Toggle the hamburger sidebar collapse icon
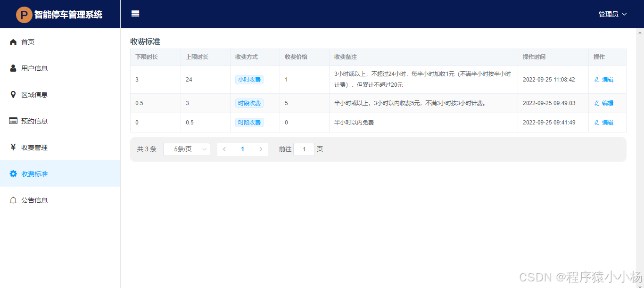Screen dimensions: 644x288 point(135,14)
